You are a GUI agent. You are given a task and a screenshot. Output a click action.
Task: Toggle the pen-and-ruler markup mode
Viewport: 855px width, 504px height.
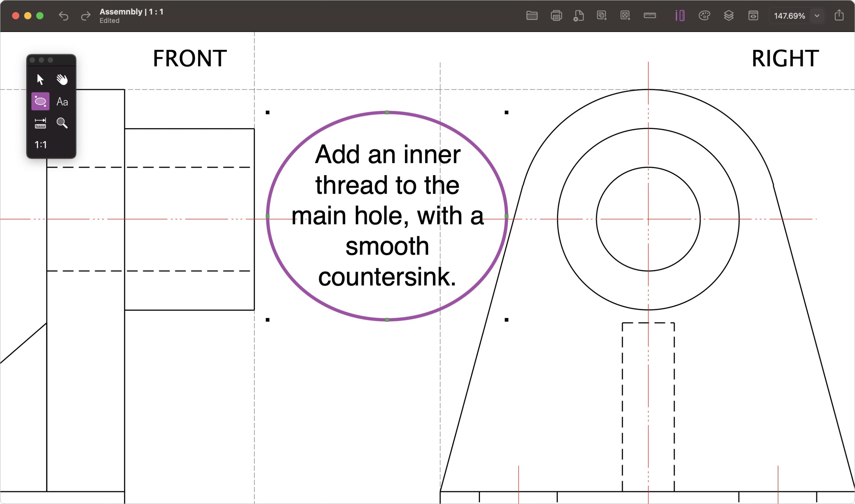(680, 16)
